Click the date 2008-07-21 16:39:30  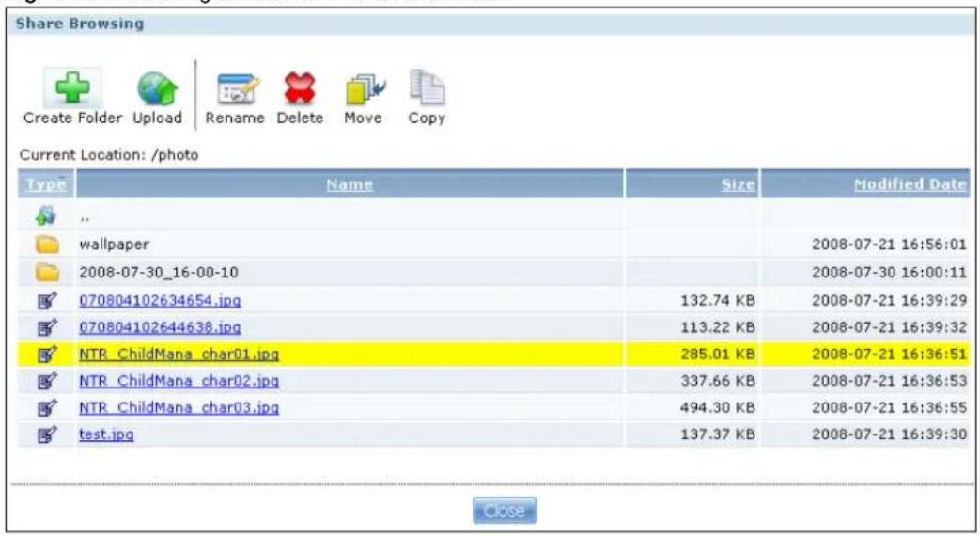[890, 434]
